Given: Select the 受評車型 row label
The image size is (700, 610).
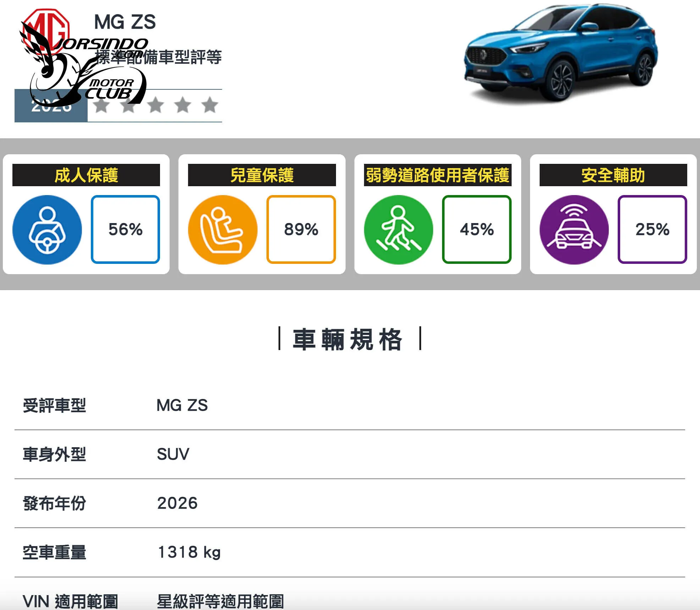Looking at the screenshot, I should 54,405.
